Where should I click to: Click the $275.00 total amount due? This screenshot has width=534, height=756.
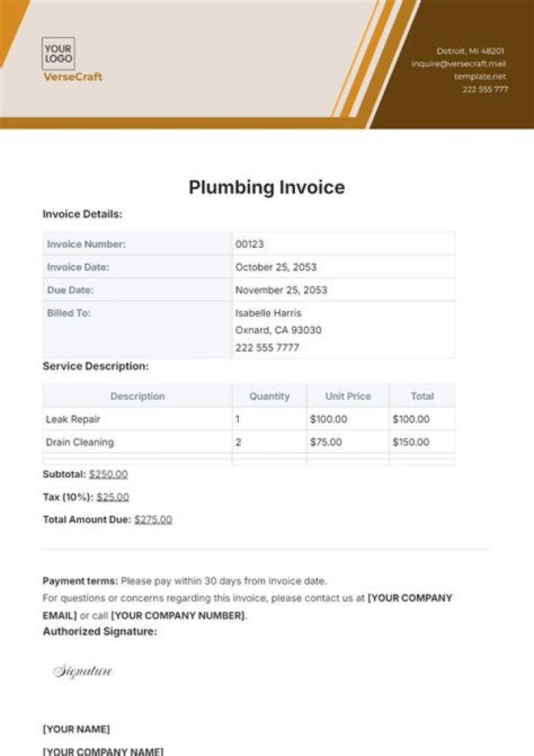pos(153,520)
